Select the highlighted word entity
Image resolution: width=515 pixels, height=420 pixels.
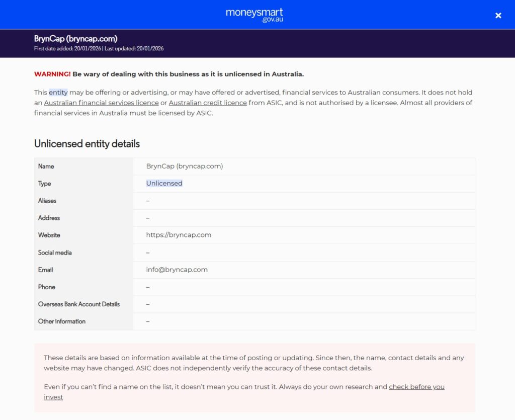pos(58,92)
